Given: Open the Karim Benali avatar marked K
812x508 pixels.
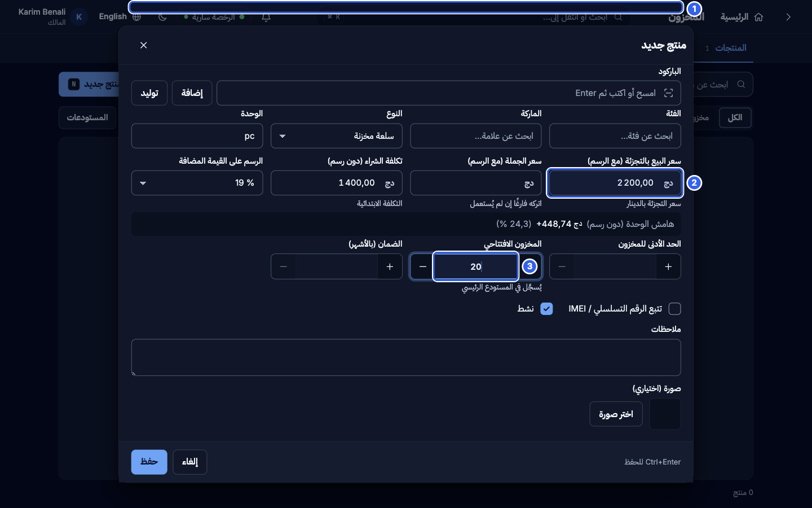Looking at the screenshot, I should click(x=79, y=17).
